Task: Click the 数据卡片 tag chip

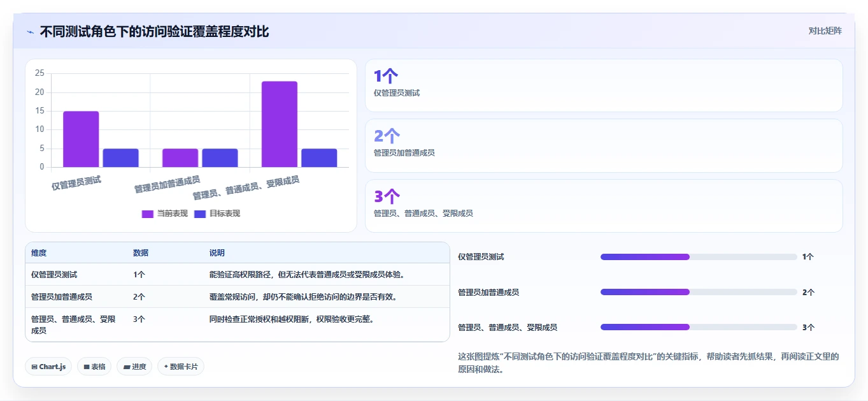Action: pyautogui.click(x=181, y=367)
